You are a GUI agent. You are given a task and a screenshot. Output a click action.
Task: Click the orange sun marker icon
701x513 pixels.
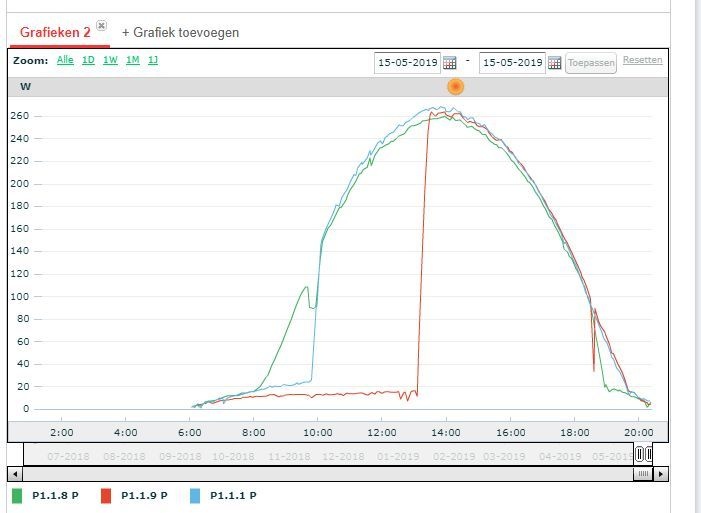(456, 86)
